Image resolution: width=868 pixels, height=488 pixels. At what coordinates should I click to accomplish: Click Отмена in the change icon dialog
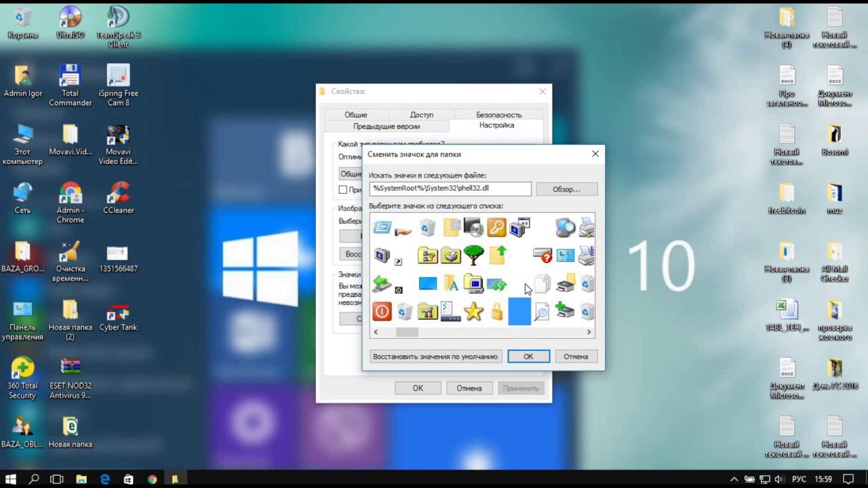click(x=576, y=357)
